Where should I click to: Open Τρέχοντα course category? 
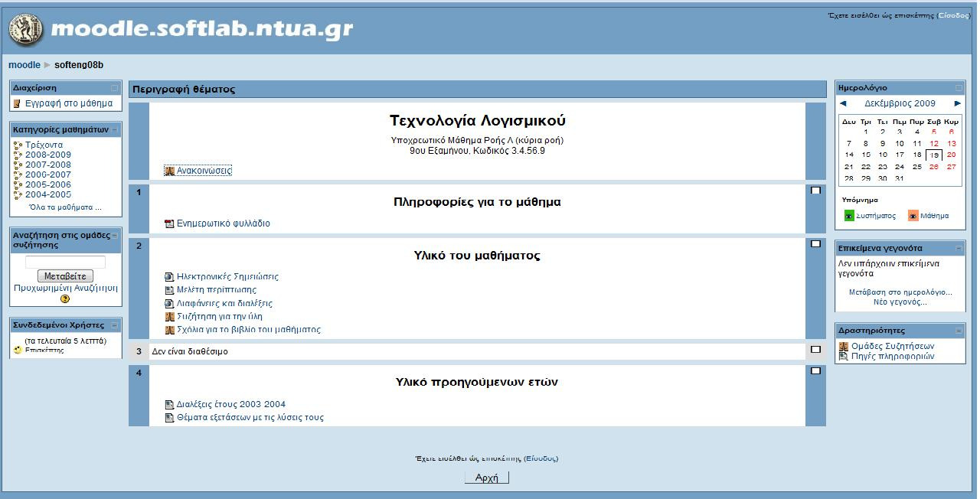pyautogui.click(x=44, y=145)
